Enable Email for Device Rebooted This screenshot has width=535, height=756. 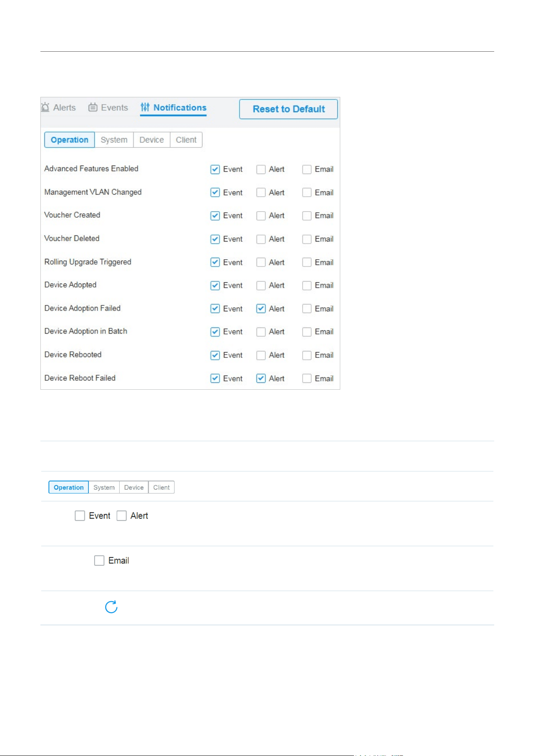click(x=307, y=355)
